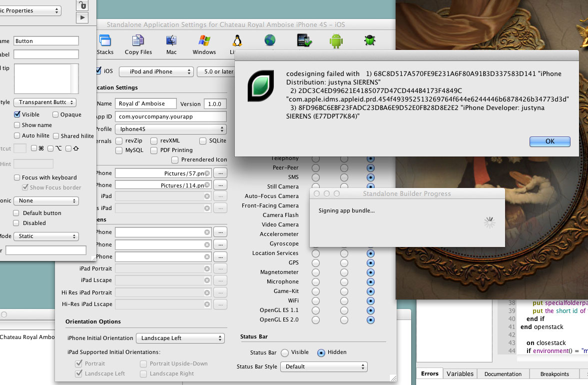
Task: Open the bug report pane icon
Action: tap(370, 40)
